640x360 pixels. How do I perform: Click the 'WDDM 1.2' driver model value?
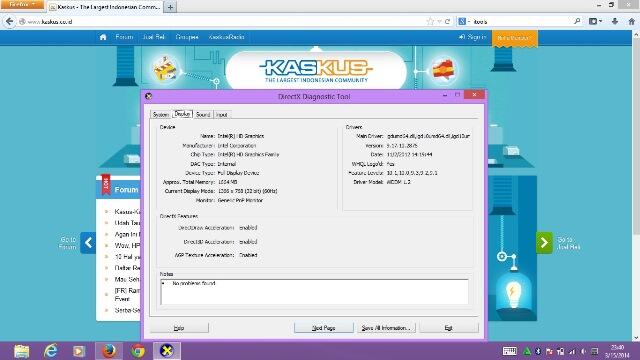point(398,182)
